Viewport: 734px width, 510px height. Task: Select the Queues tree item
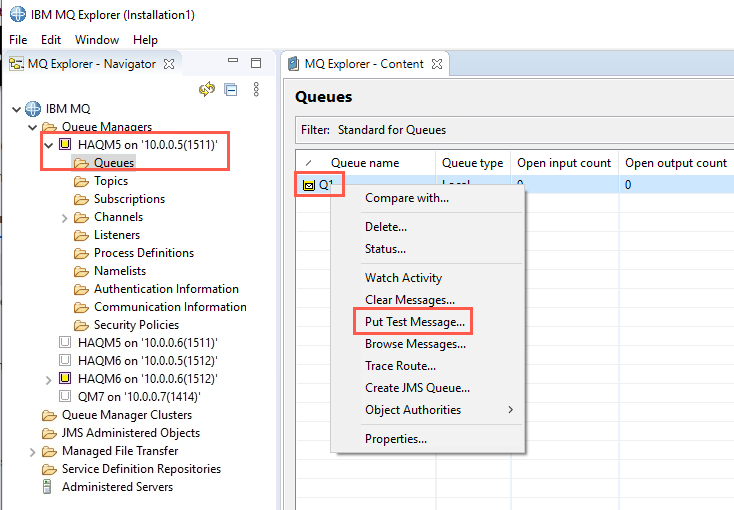(114, 163)
